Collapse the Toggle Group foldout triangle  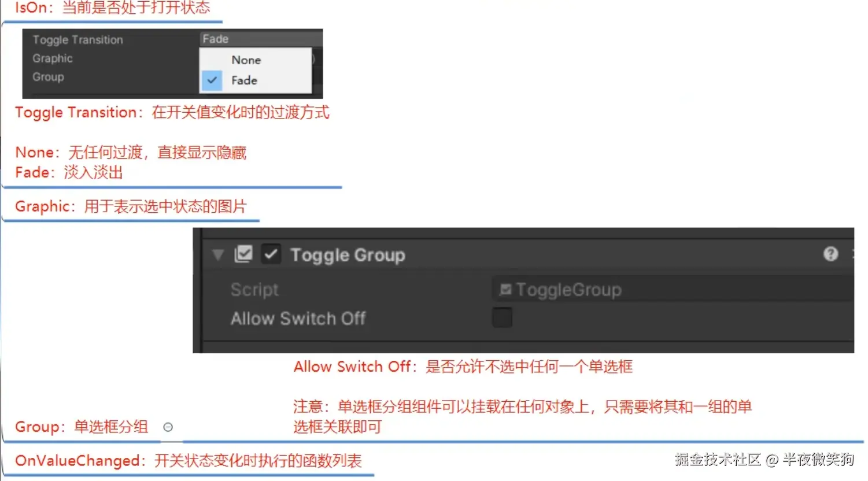click(217, 254)
